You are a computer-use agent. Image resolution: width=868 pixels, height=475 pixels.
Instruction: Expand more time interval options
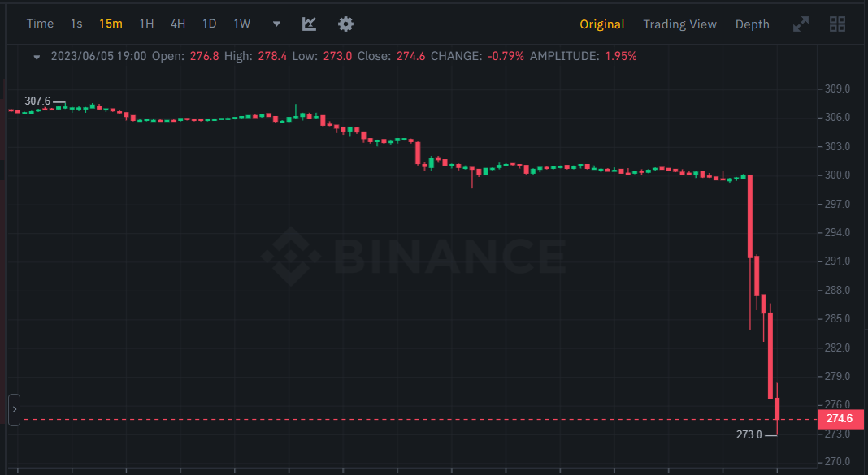[277, 24]
